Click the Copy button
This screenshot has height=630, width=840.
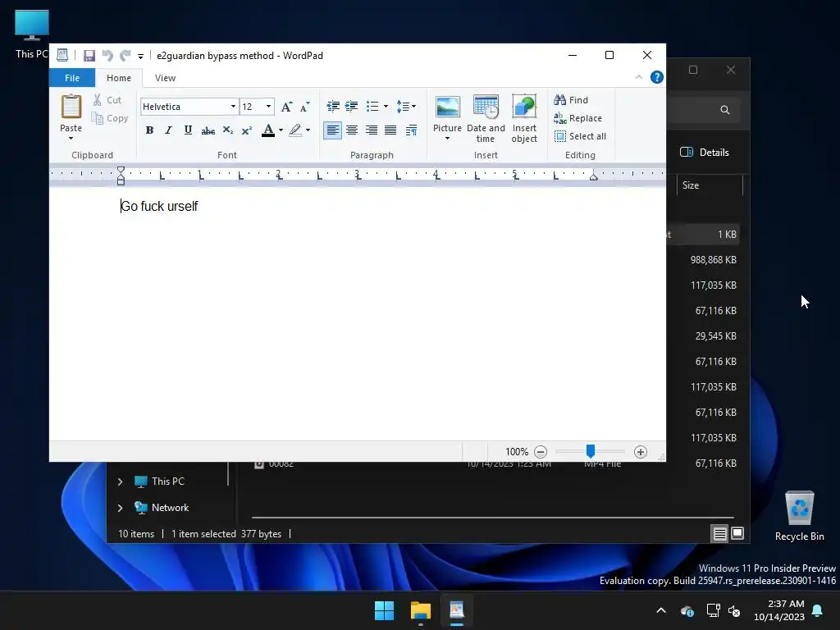click(x=110, y=118)
